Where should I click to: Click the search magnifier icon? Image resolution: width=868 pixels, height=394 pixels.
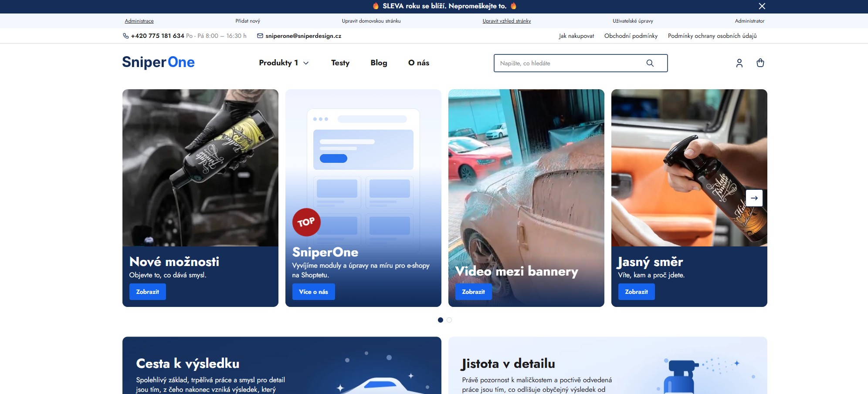click(650, 63)
